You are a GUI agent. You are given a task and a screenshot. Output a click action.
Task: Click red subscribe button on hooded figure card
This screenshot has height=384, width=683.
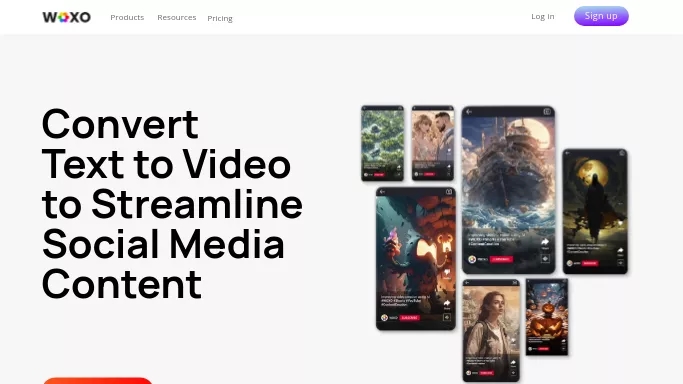pyautogui.click(x=590, y=263)
